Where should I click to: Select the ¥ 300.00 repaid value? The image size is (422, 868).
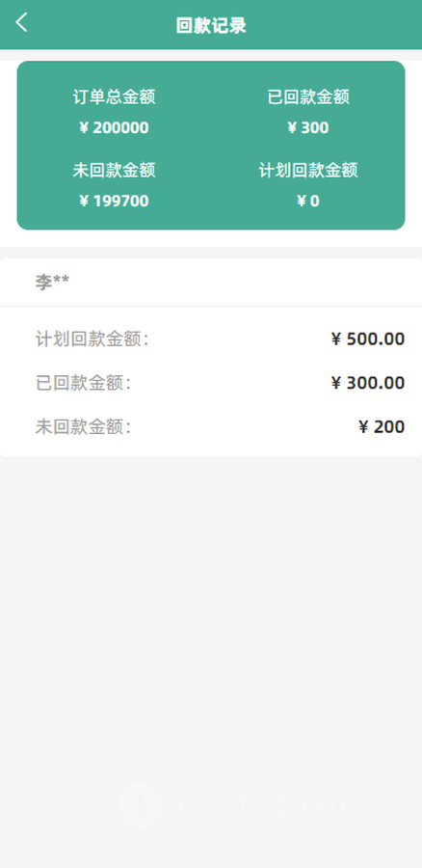point(368,383)
